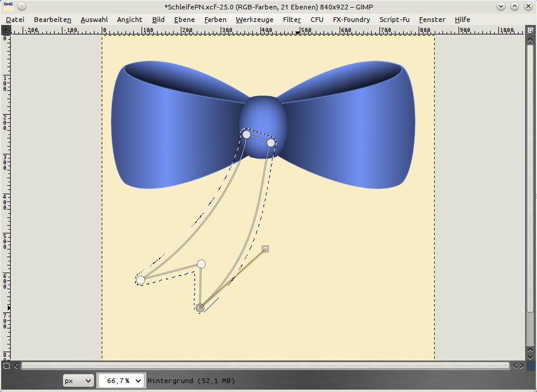Click the horizontal scrollbar

[x=265, y=366]
